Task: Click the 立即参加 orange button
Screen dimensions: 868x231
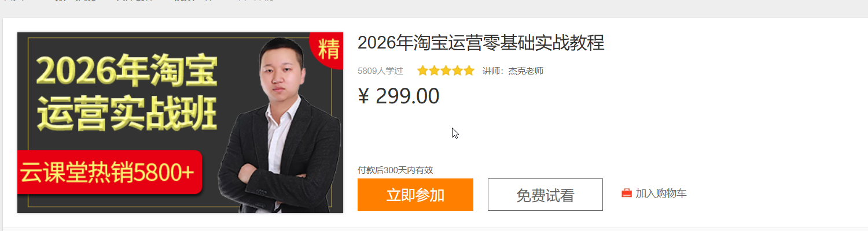Action: 415,195
